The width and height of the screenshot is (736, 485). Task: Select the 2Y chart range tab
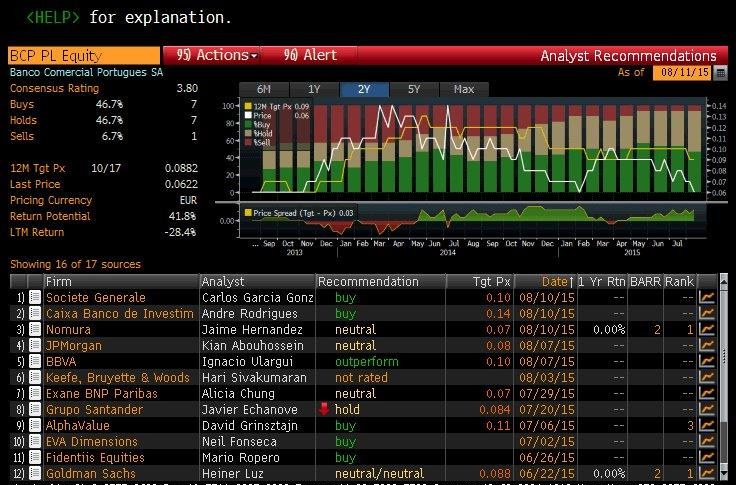364,89
